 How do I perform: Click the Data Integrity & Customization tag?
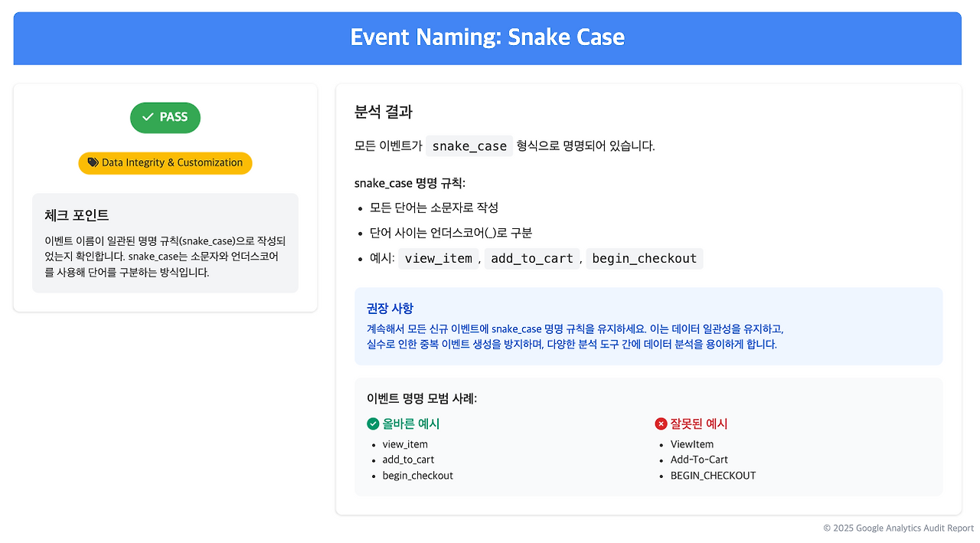click(x=165, y=163)
